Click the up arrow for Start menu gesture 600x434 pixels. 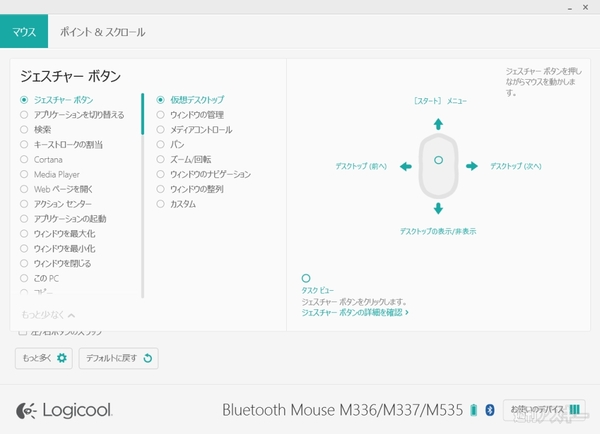click(438, 124)
